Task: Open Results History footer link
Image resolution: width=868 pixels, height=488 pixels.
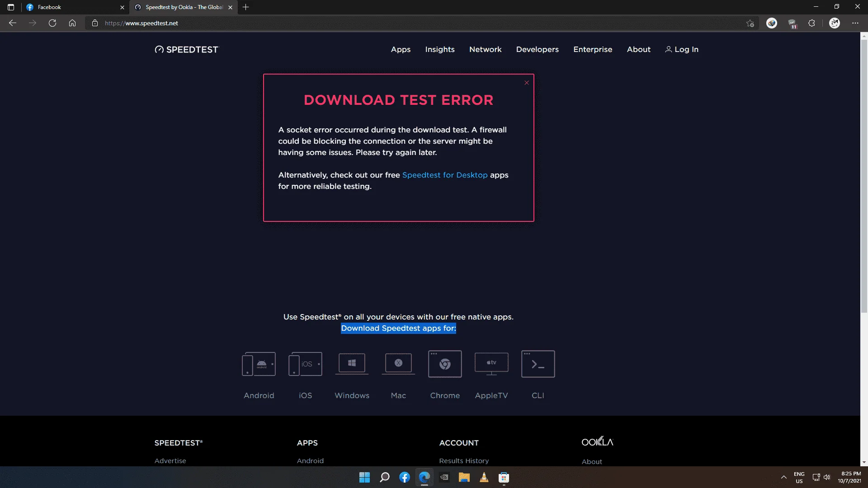Action: click(x=464, y=461)
